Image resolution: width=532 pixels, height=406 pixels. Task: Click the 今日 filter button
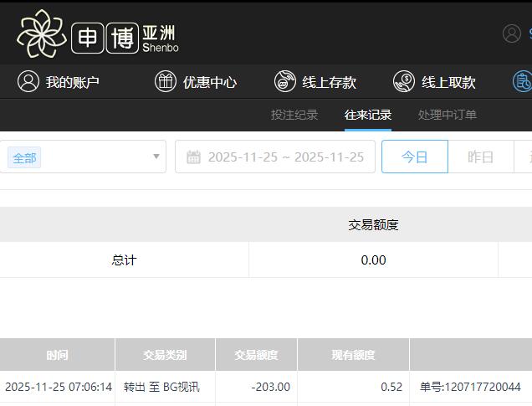pos(415,157)
